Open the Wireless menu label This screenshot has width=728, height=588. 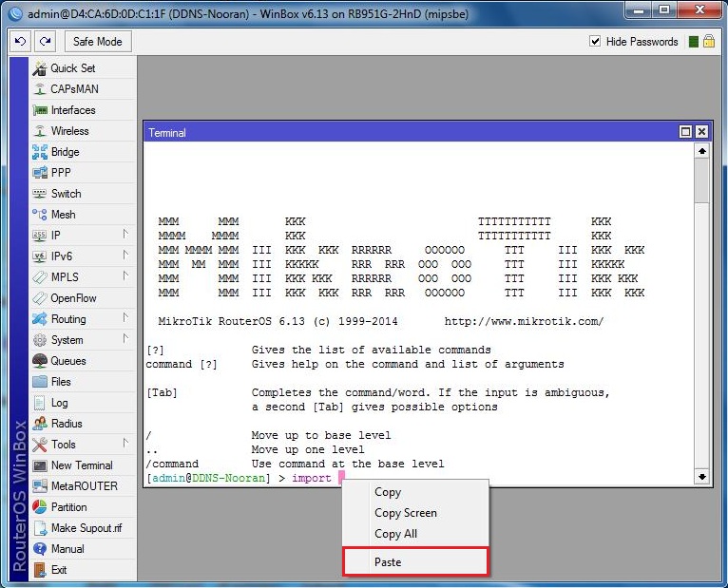point(69,131)
